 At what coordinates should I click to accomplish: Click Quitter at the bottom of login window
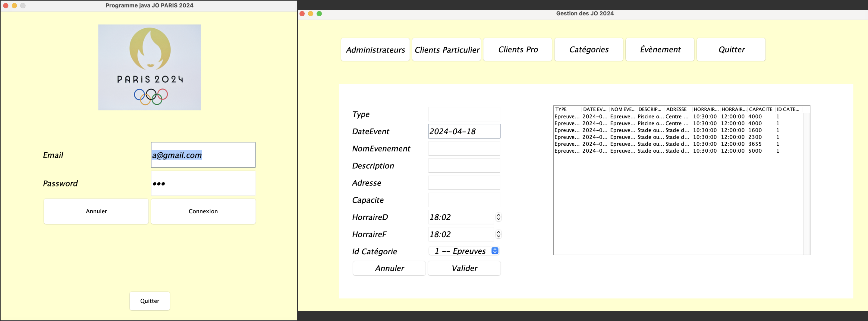(x=149, y=301)
